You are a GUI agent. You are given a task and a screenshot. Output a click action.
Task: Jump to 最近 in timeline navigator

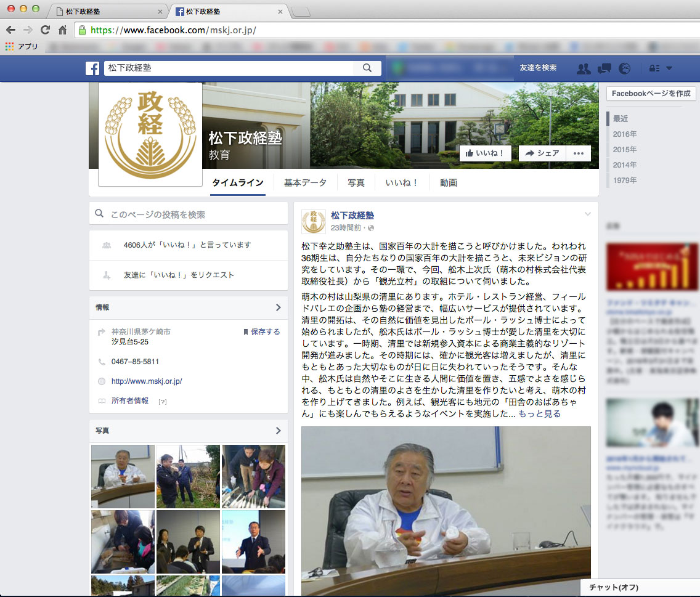tap(621, 118)
